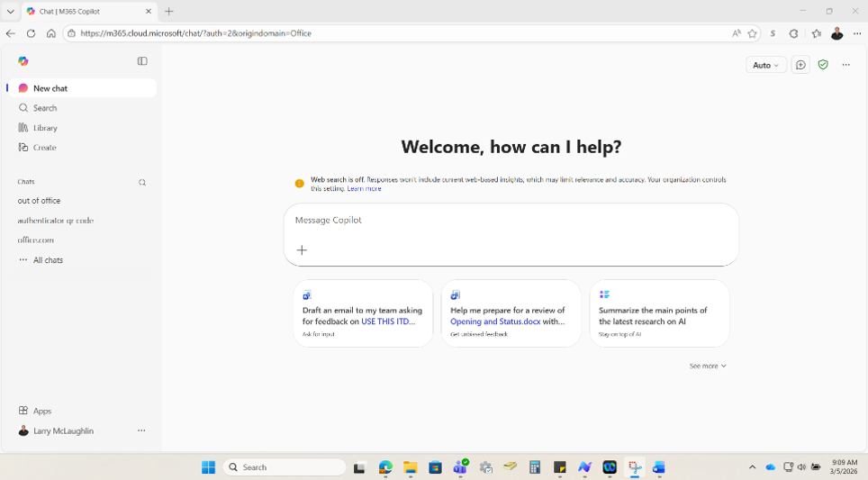Screen dimensions: 868x480
Task: Click the address bar URL
Action: point(196,33)
